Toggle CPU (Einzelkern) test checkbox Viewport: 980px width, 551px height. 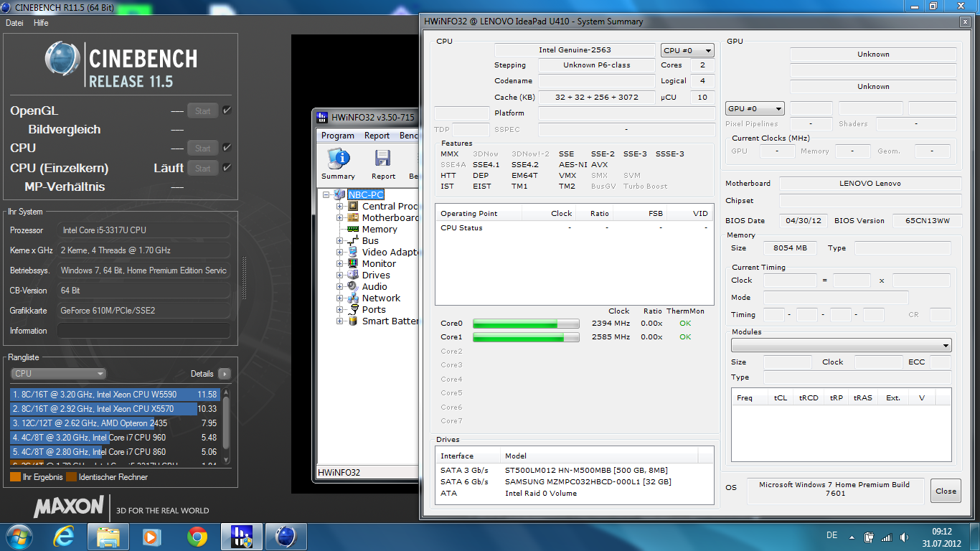[227, 168]
